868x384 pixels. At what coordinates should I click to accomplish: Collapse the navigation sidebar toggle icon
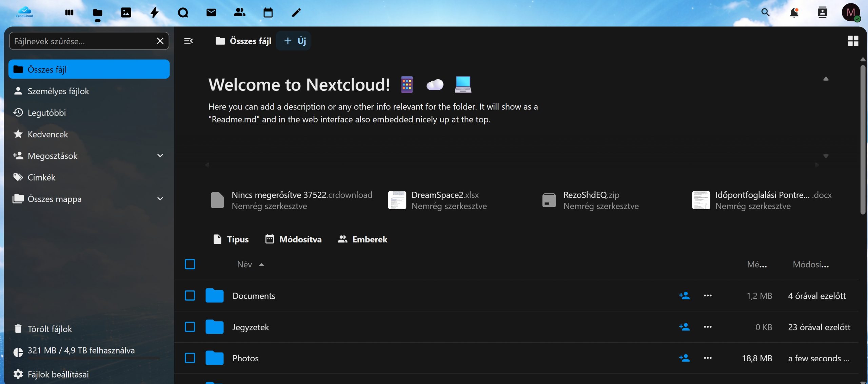[x=189, y=41]
